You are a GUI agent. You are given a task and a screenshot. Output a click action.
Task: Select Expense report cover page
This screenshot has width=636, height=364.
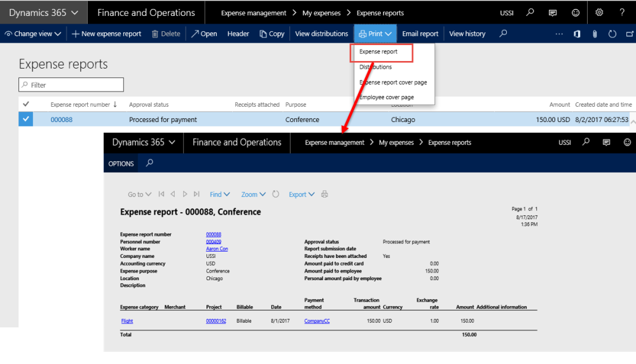click(393, 83)
